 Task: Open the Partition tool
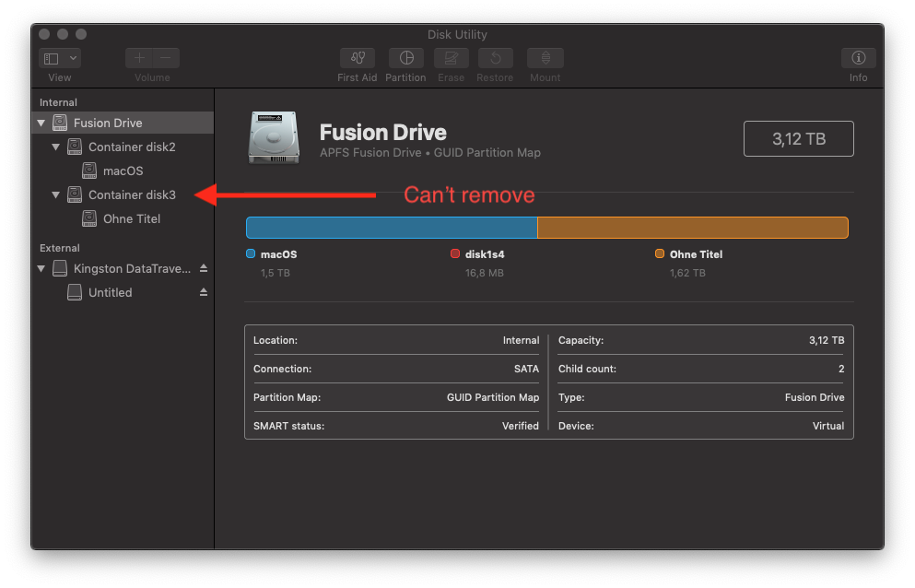(406, 58)
